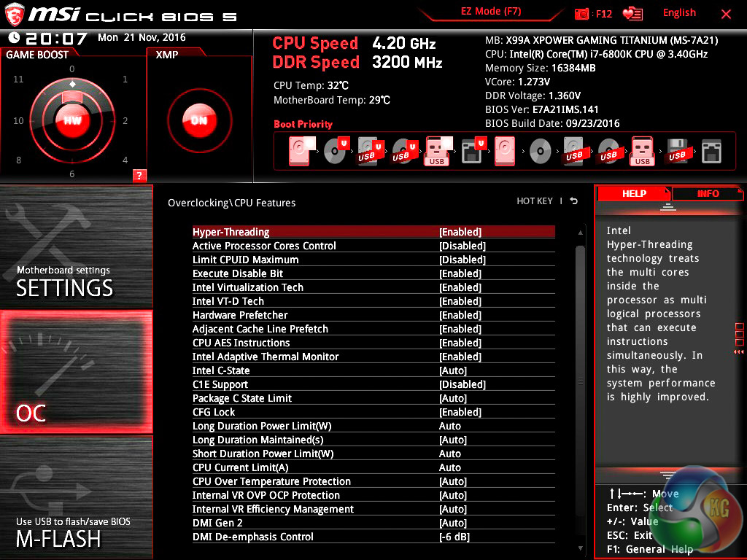Select the white-badged hard disk boot device
This screenshot has height=560, width=747.
pyautogui.click(x=302, y=151)
